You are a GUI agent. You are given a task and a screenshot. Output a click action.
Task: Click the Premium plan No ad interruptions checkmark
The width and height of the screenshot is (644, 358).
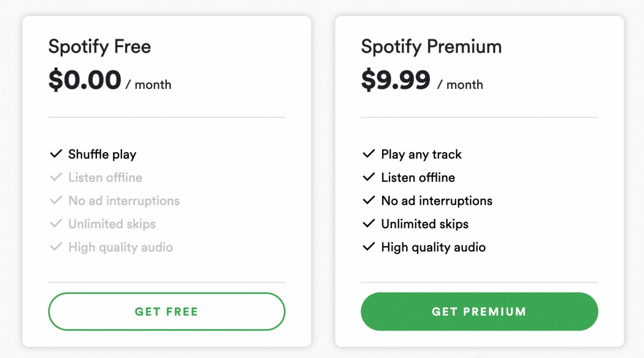[x=369, y=200]
